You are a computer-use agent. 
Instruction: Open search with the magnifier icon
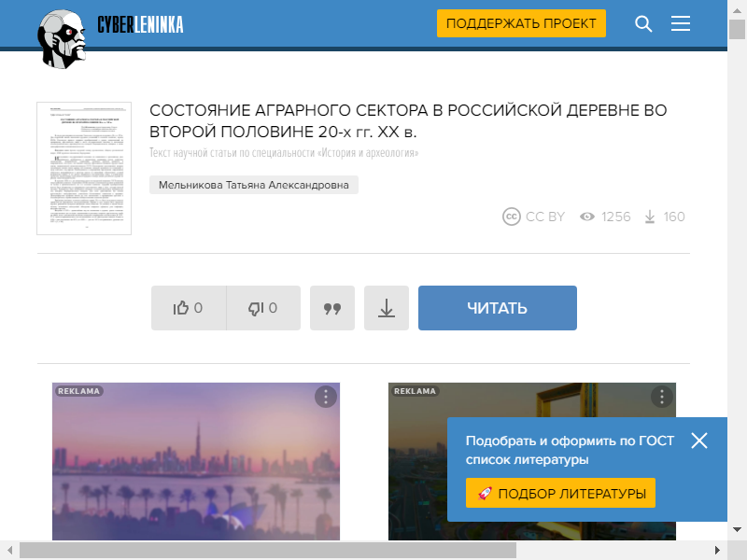pyautogui.click(x=643, y=24)
